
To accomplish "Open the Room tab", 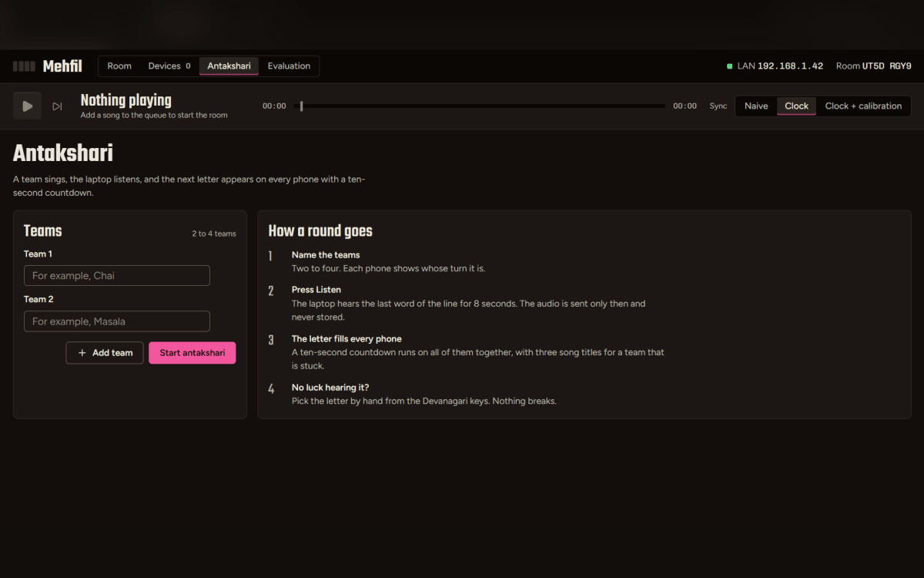I will (119, 66).
